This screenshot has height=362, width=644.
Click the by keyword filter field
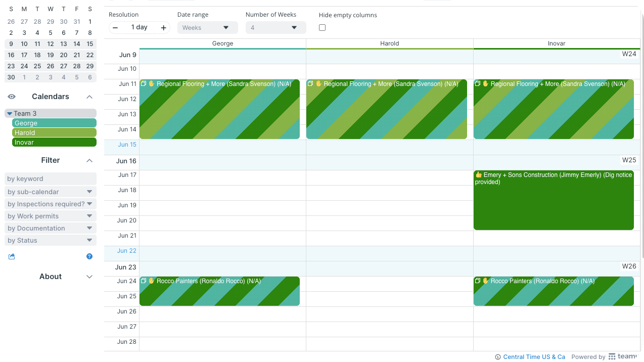click(x=51, y=179)
